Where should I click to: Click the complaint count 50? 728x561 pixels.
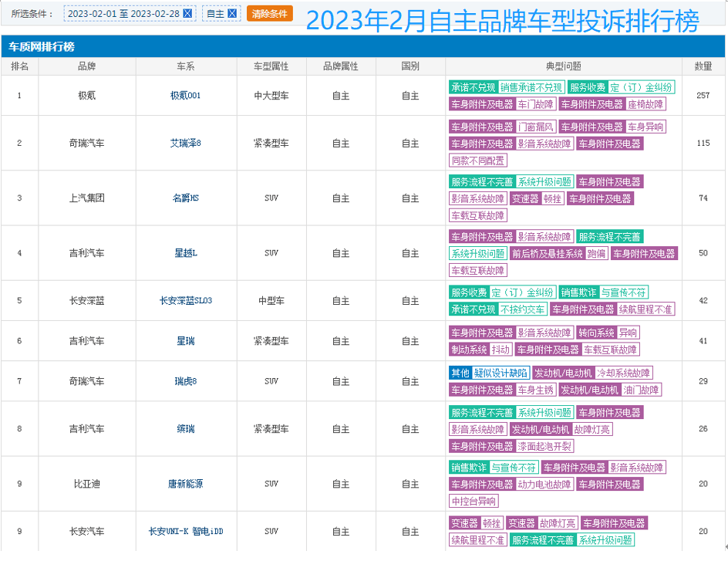click(703, 253)
